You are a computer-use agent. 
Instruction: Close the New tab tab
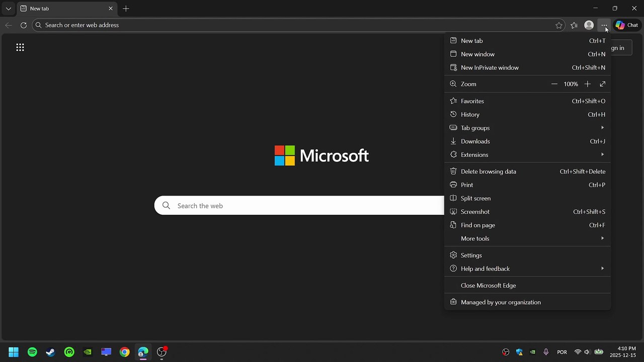tap(111, 9)
